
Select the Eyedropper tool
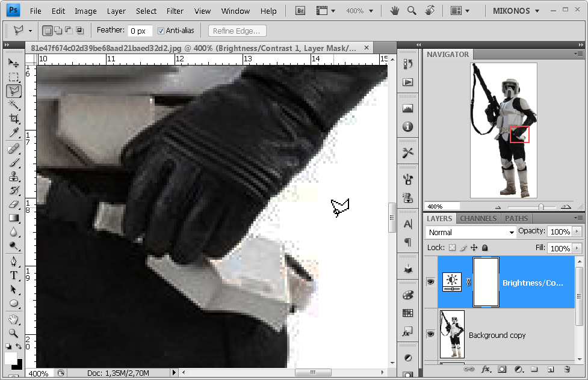(x=13, y=133)
